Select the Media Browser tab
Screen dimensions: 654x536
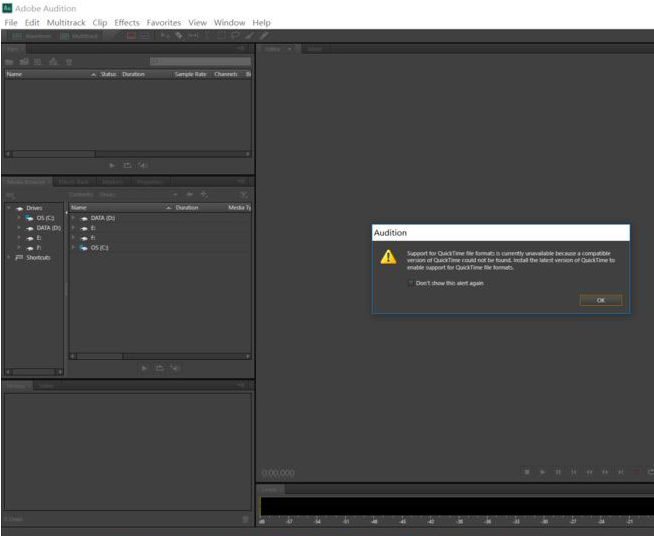26,182
